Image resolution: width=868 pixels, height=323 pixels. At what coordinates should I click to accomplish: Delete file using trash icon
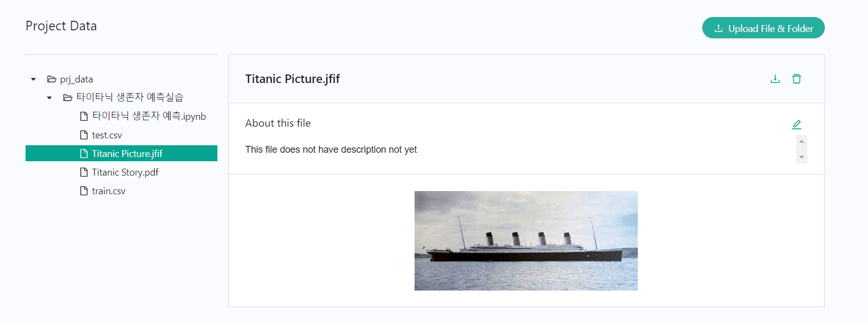[x=797, y=79]
